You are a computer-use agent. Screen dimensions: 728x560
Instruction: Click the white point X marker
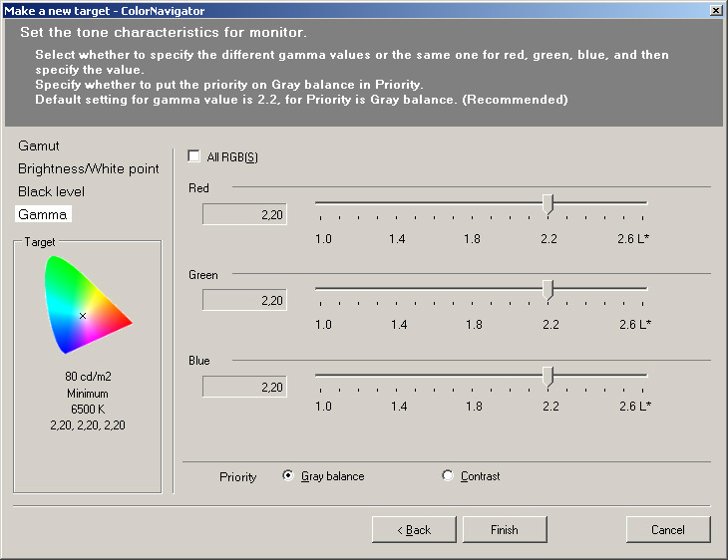pyautogui.click(x=83, y=316)
